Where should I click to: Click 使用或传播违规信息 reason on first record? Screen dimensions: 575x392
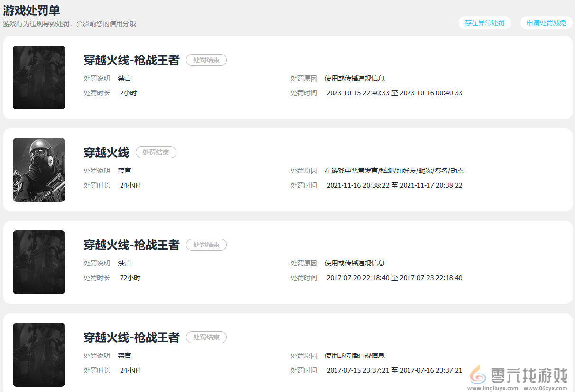355,78
